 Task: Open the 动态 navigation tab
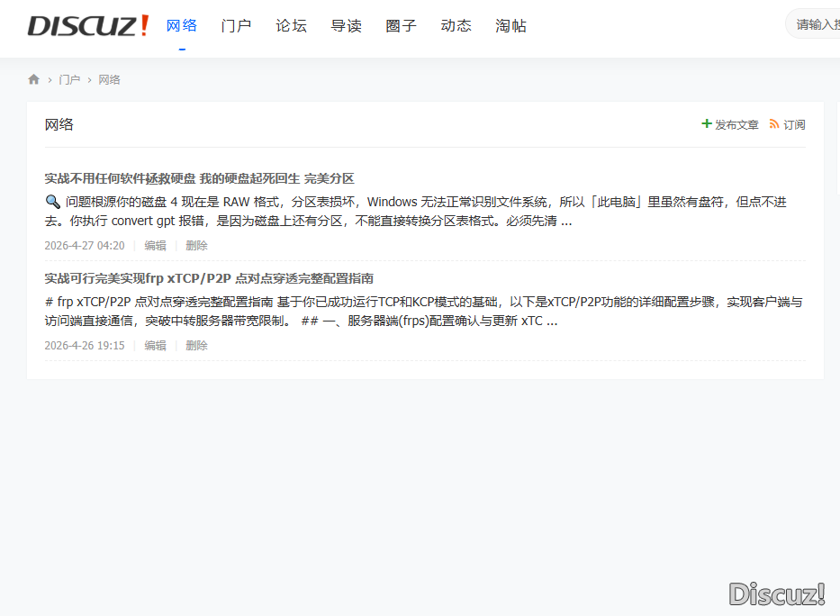(x=456, y=26)
